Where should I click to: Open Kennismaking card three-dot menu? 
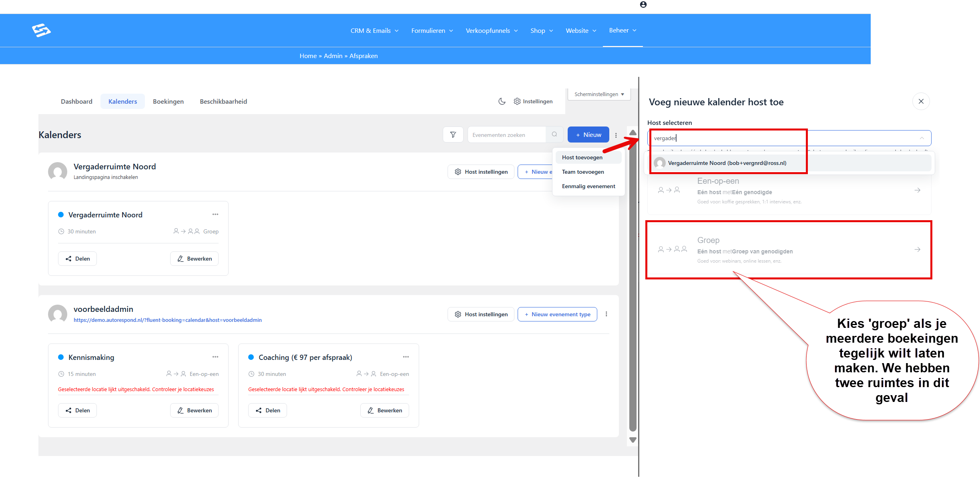[x=215, y=357]
